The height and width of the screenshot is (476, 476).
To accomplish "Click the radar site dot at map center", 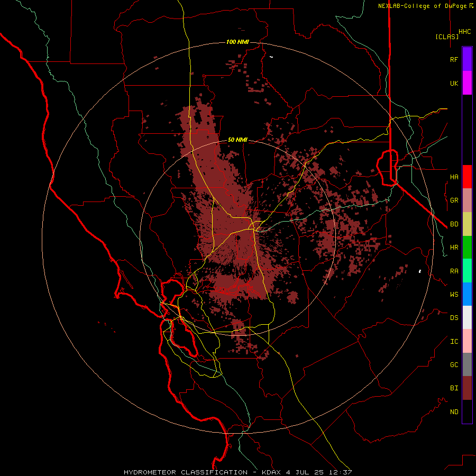I will point(239,237).
